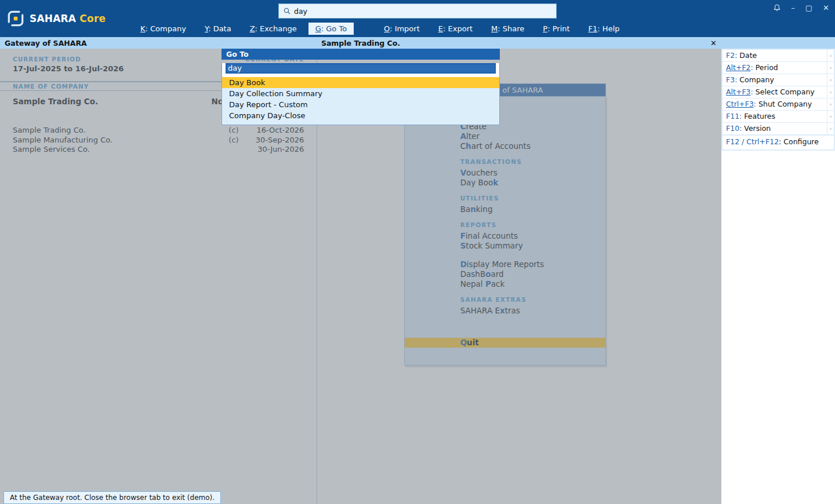This screenshot has width=835, height=504.
Task: Open SAHARA Extras entry
Action: 490,311
